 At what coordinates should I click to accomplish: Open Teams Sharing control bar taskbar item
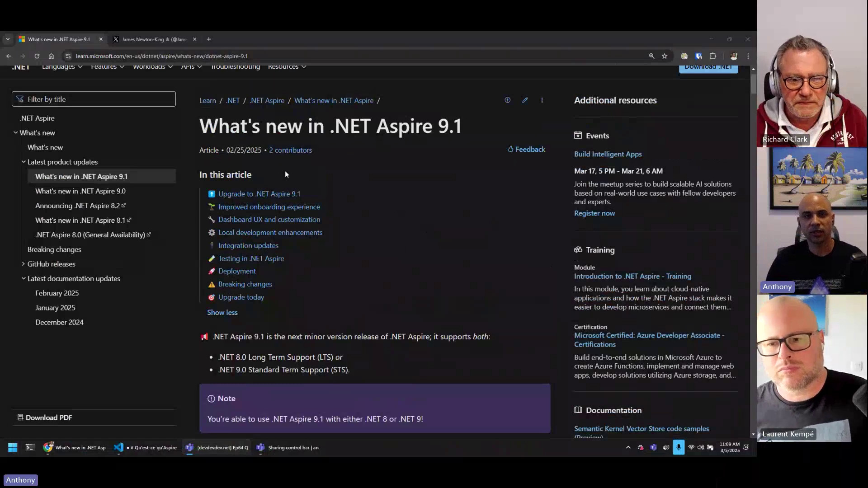click(x=288, y=447)
